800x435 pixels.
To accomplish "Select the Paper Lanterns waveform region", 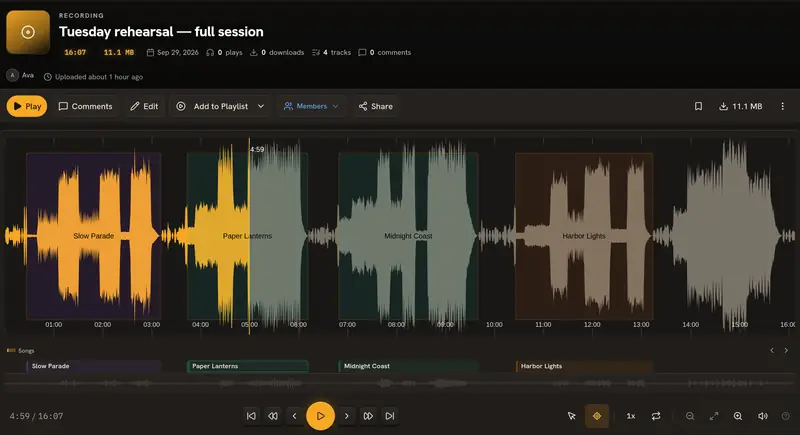I will (247, 236).
